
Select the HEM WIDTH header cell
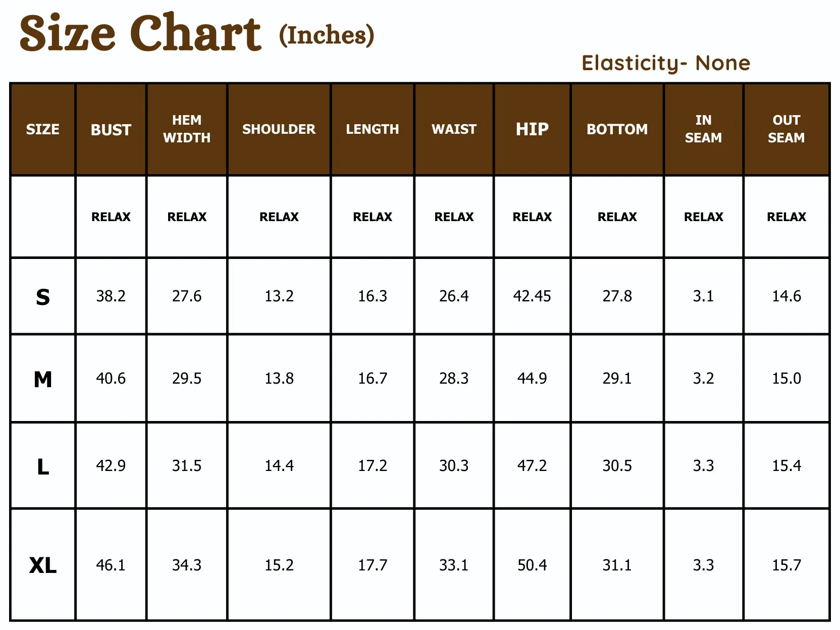point(187,129)
